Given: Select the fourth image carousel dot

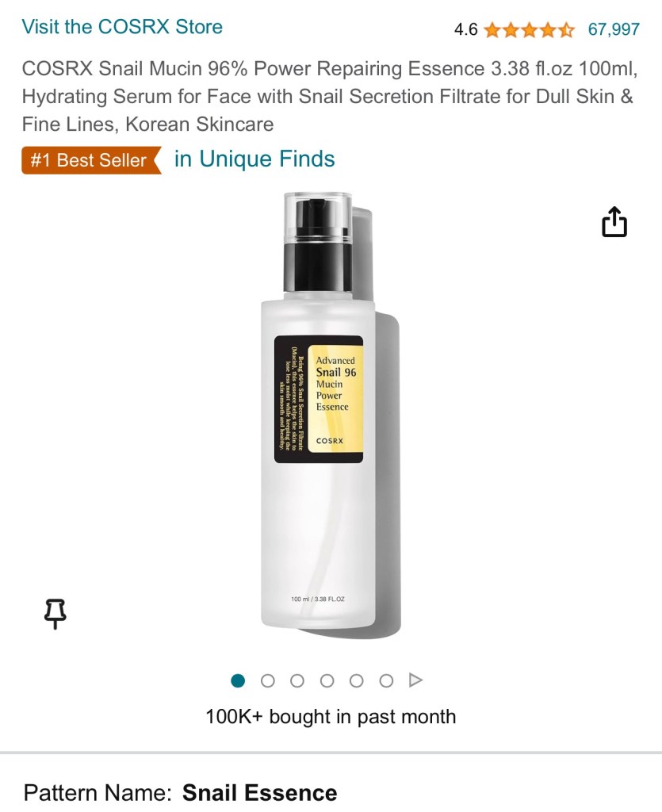Looking at the screenshot, I should click(327, 680).
